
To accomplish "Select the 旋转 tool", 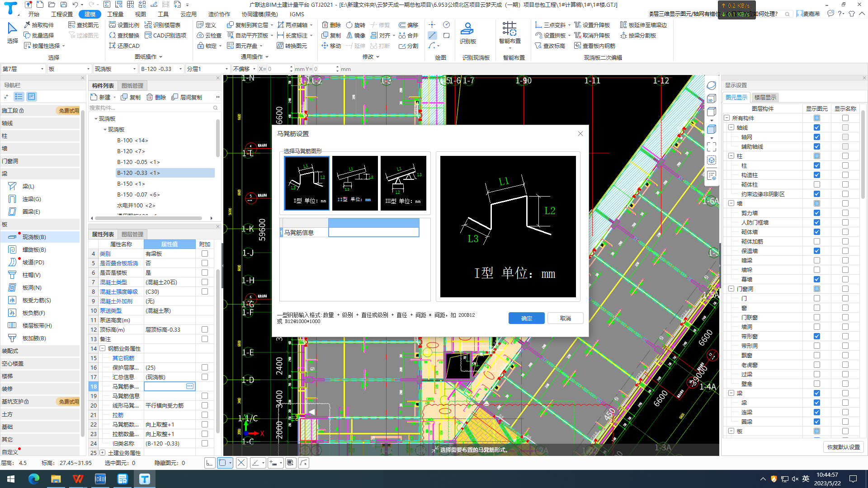I will click(x=355, y=25).
